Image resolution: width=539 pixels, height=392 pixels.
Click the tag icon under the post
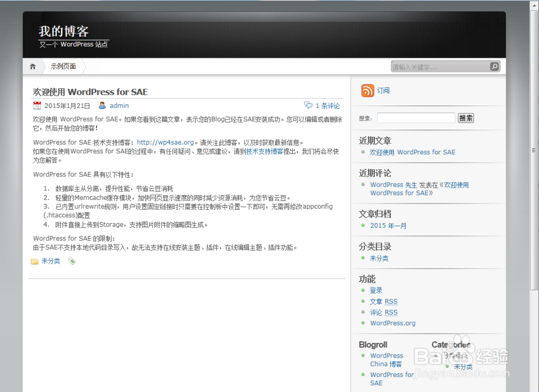(x=72, y=262)
